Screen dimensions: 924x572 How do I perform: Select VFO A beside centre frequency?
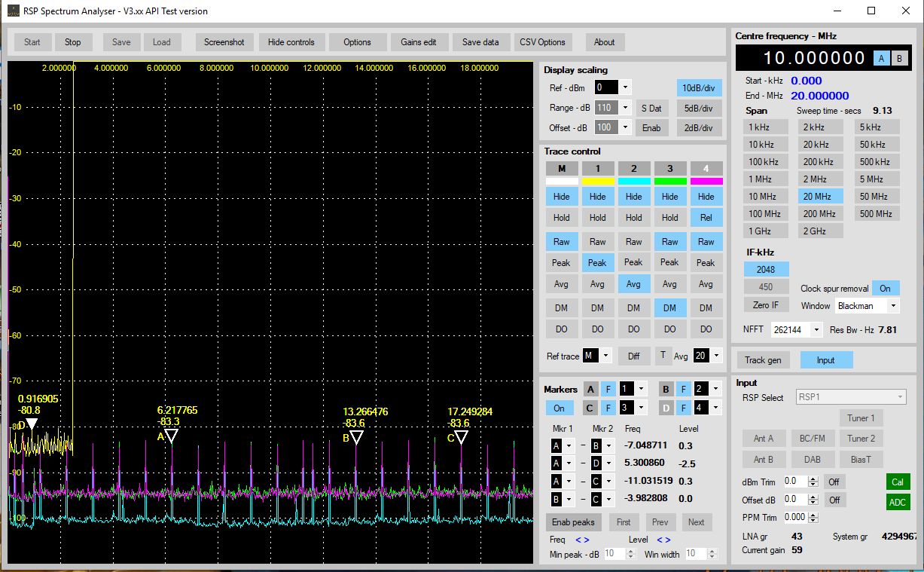881,59
